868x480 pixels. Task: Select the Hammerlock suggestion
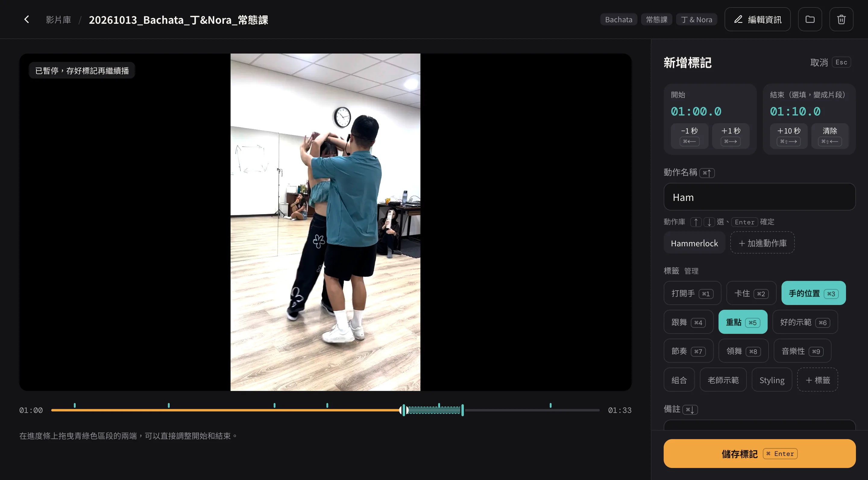point(694,243)
